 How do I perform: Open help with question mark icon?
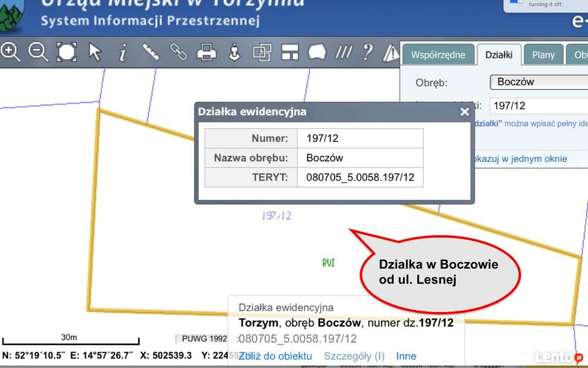[x=368, y=52]
